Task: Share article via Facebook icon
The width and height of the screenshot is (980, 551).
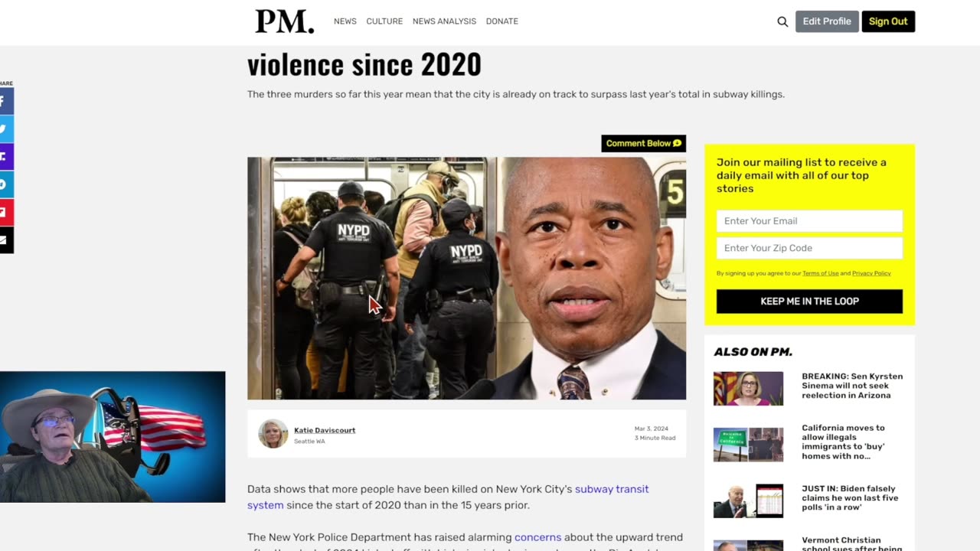Action: 6,101
